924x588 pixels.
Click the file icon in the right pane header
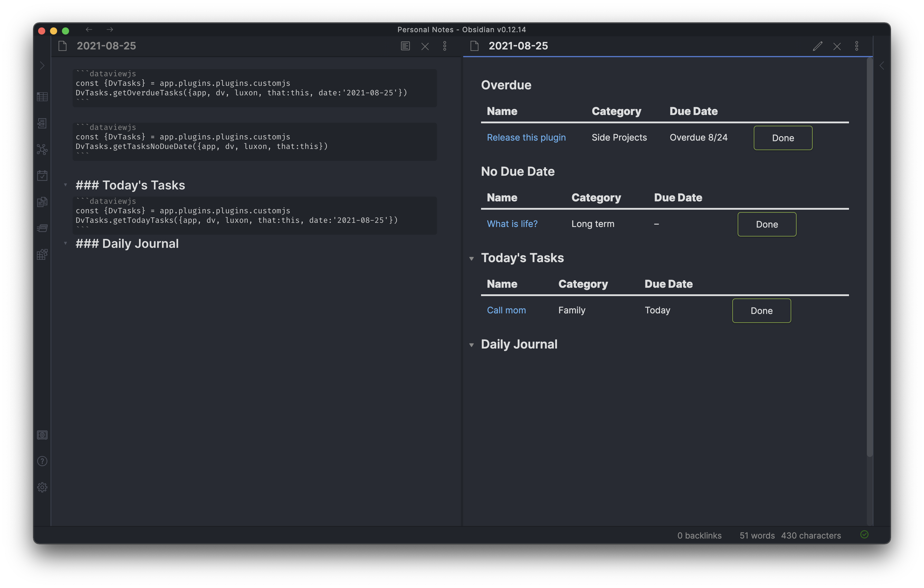[474, 46]
